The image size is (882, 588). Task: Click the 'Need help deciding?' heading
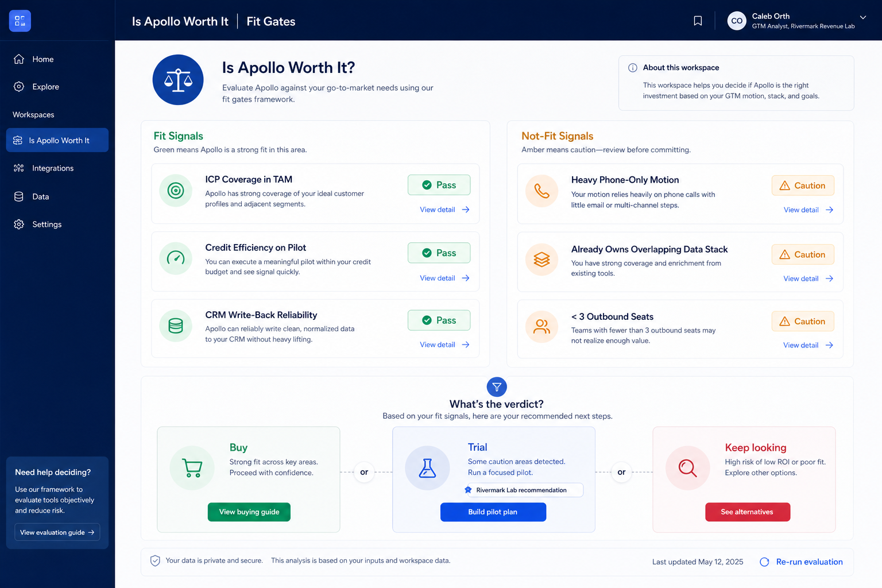point(53,472)
